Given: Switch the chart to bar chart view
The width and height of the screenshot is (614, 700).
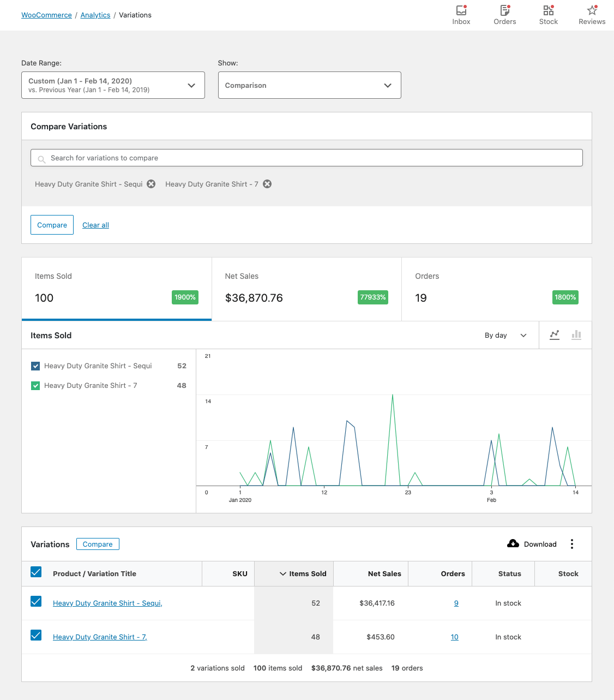Looking at the screenshot, I should click(576, 335).
